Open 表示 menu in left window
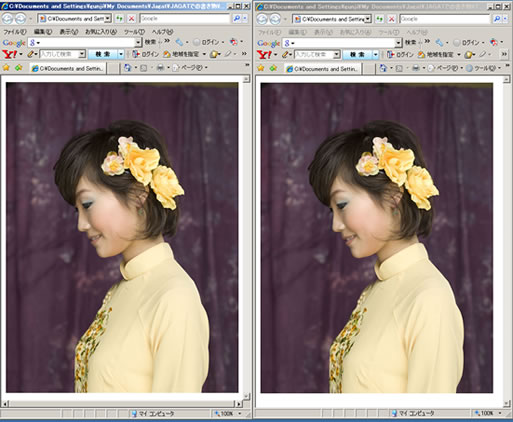Screen dimensions: 513x422 point(69,32)
